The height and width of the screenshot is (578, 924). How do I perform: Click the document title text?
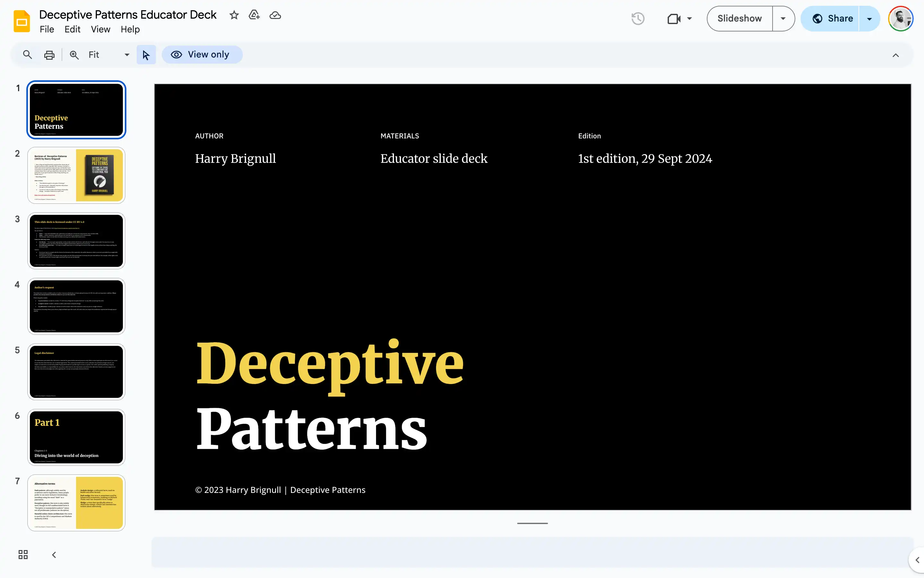127,14
